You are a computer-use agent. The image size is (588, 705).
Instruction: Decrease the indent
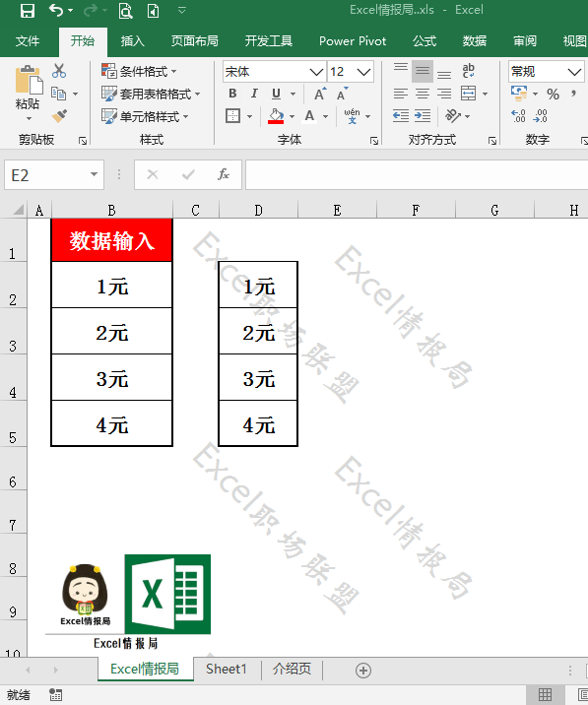[401, 116]
